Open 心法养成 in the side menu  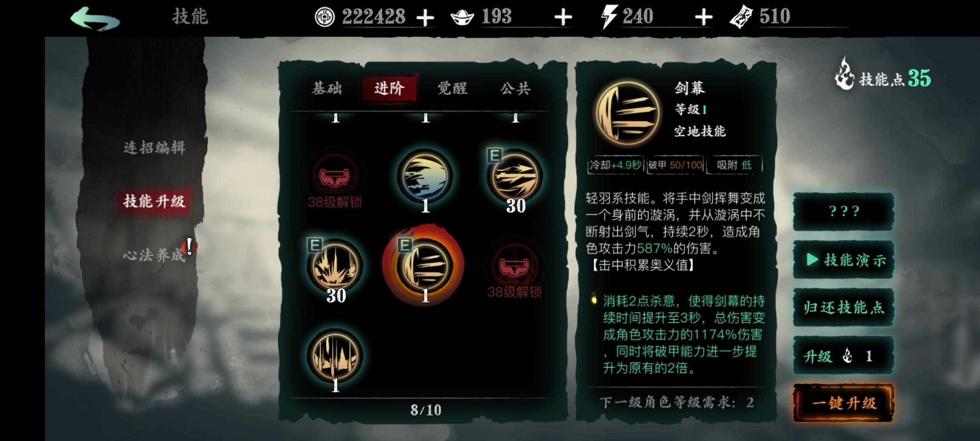tap(154, 255)
